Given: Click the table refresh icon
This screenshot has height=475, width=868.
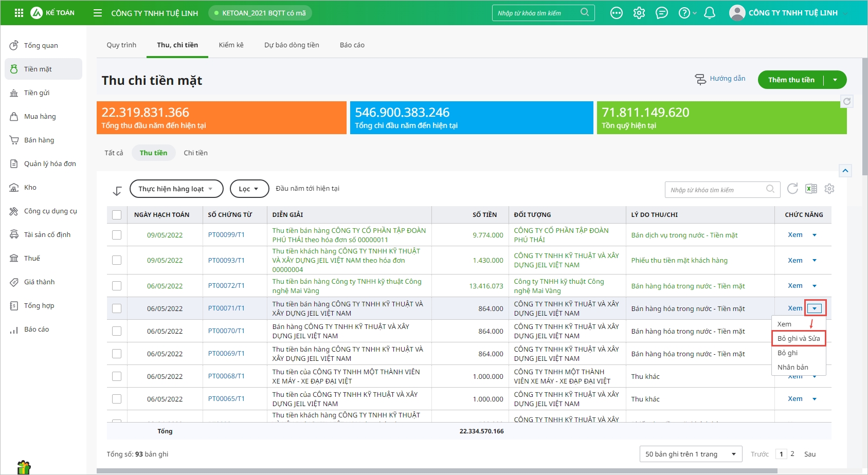Looking at the screenshot, I should [x=792, y=189].
